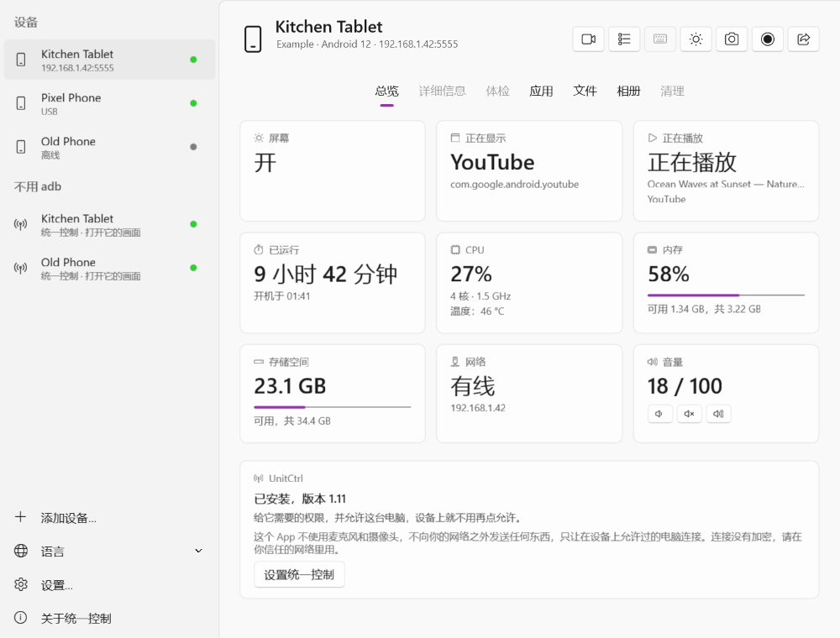Click the 内存 memory usage progress bar
Screen dimensions: 840x638
(x=726, y=295)
